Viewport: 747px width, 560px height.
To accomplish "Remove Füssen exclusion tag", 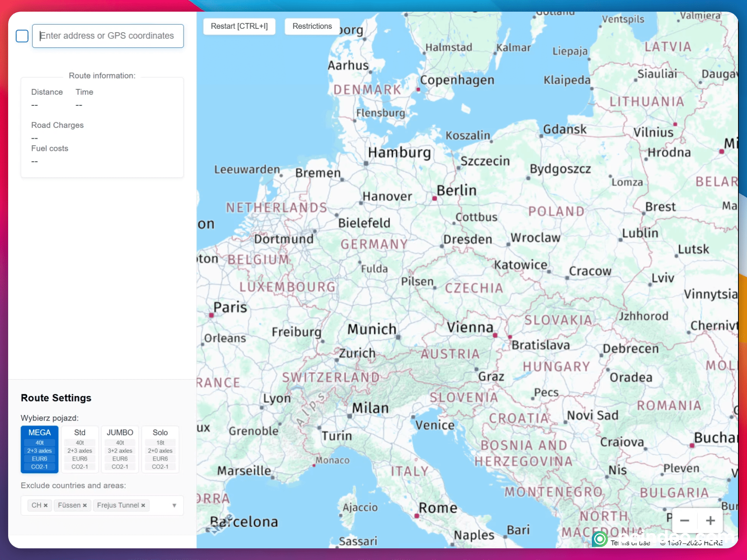I will pos(85,505).
